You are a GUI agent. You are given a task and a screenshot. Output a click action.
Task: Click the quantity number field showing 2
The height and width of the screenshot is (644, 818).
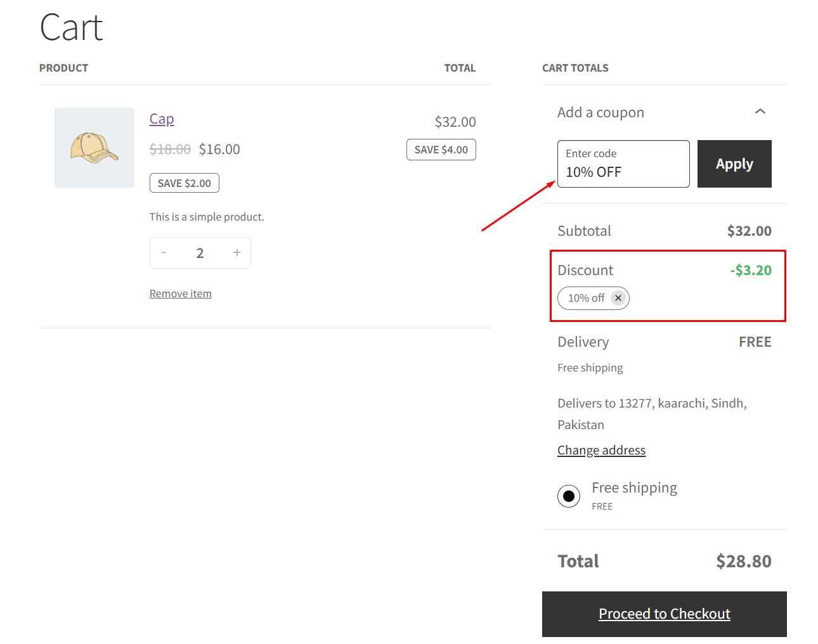point(200,253)
